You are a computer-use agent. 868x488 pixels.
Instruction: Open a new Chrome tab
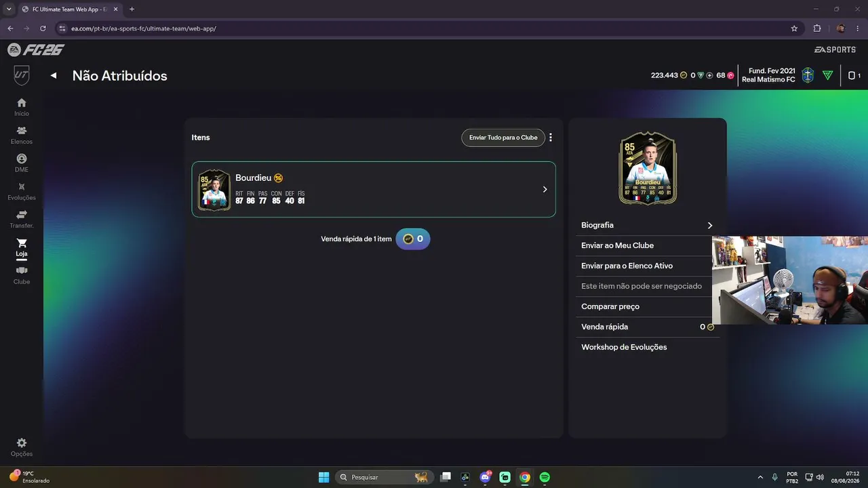(132, 9)
